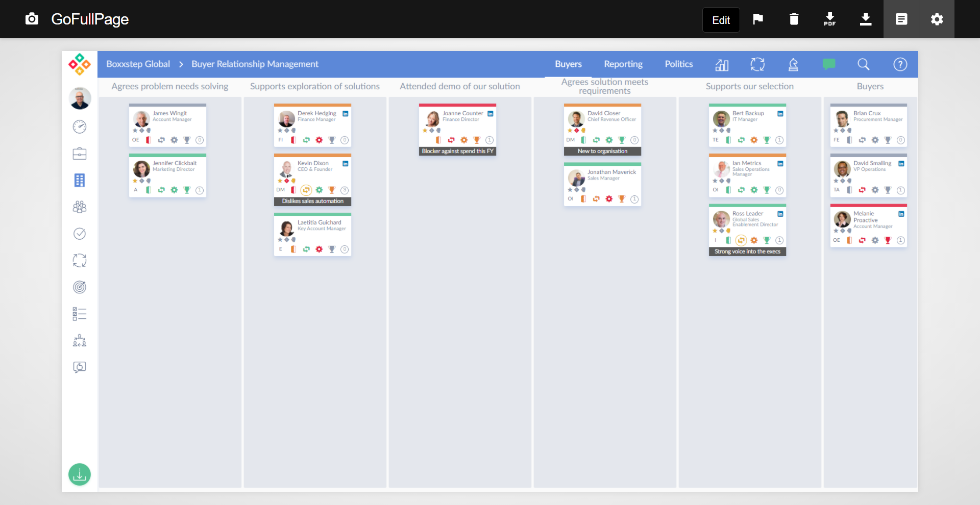Viewport: 980px width, 505px height.
Task: Expand the breadcrumb chevron after Boxxstep Global
Action: [181, 64]
